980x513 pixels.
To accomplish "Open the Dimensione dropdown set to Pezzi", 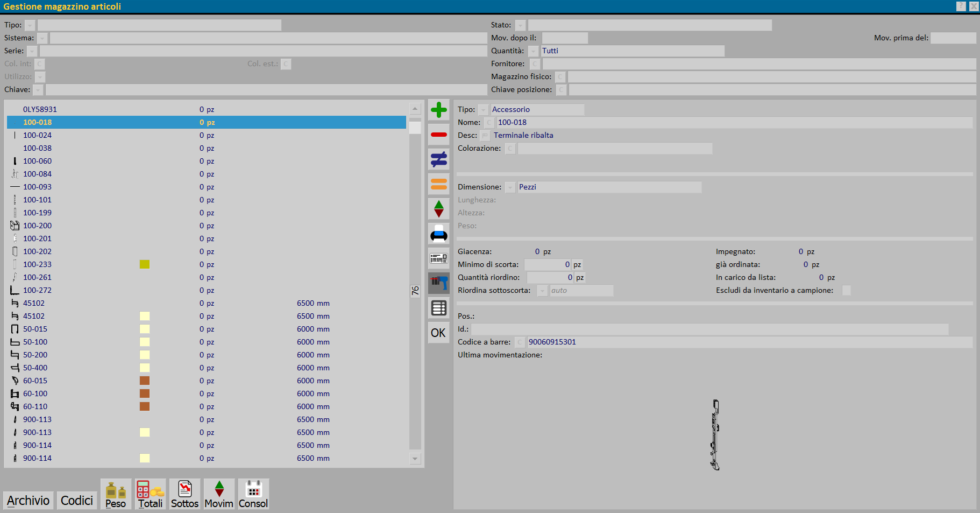I will (x=510, y=187).
